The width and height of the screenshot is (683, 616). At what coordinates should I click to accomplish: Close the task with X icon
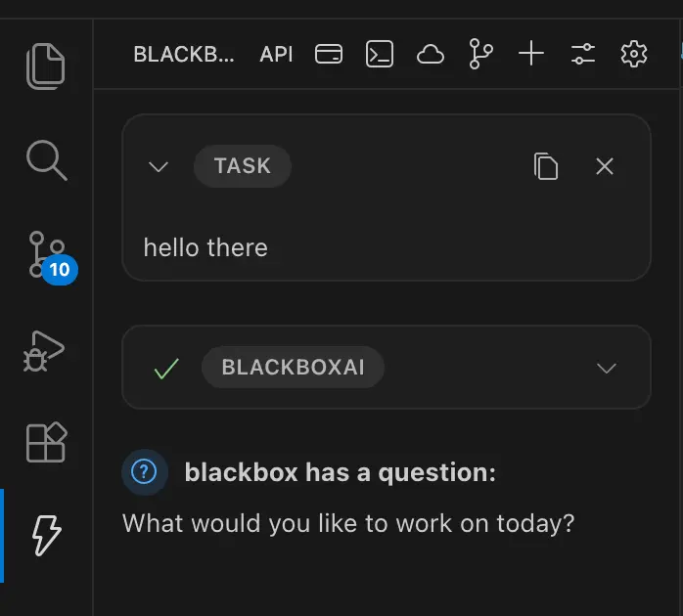[x=605, y=166]
